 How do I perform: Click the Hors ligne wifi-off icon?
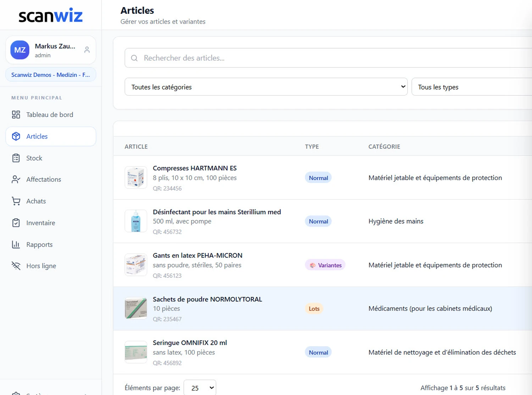coord(16,266)
